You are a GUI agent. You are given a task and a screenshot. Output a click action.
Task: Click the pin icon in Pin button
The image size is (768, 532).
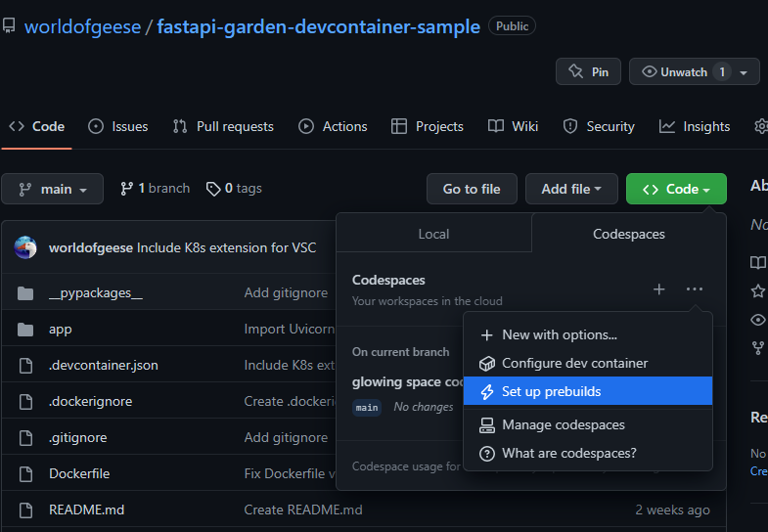576,71
